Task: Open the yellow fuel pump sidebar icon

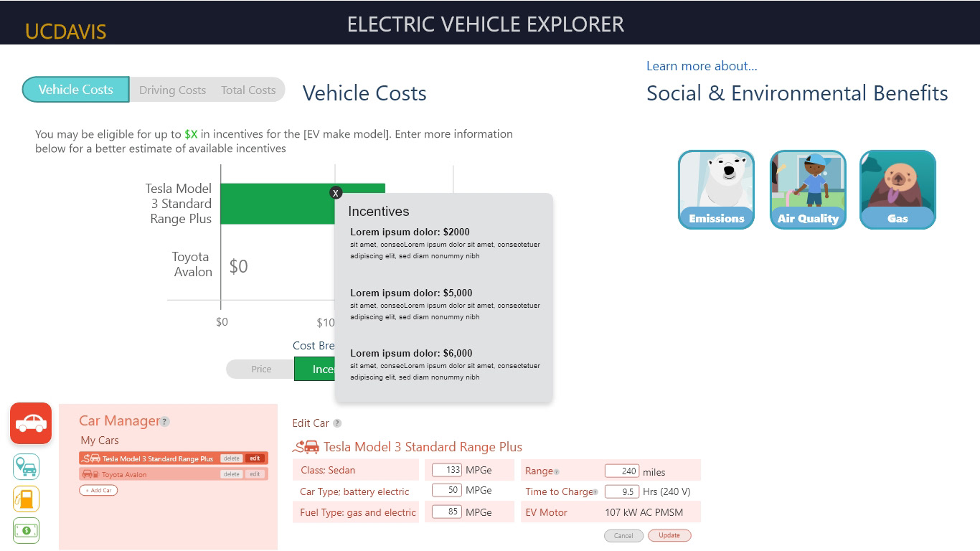Action: pos(27,499)
